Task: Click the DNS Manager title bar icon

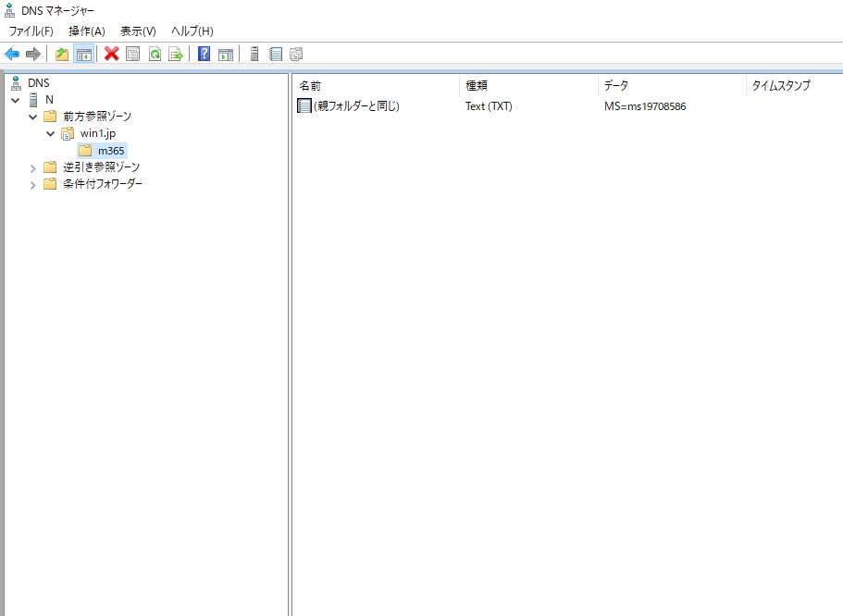Action: [9, 10]
